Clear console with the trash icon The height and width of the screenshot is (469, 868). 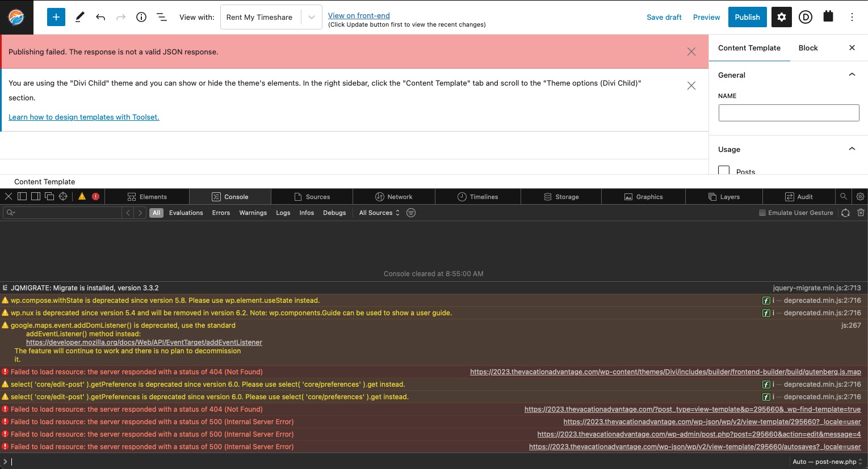pos(861,213)
